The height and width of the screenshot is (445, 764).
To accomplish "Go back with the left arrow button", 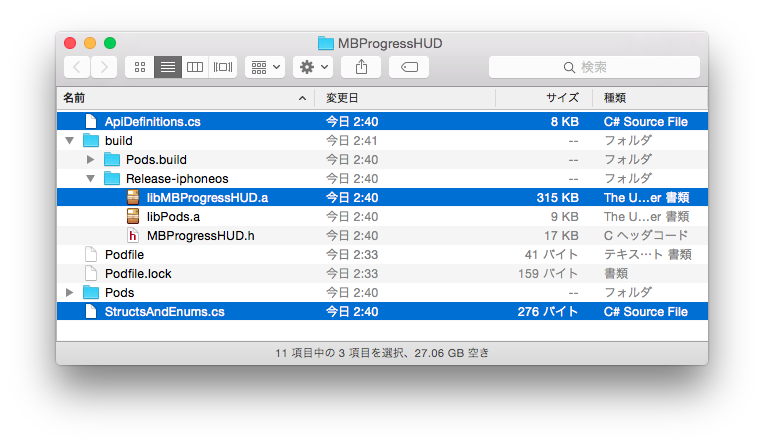I will 77,67.
